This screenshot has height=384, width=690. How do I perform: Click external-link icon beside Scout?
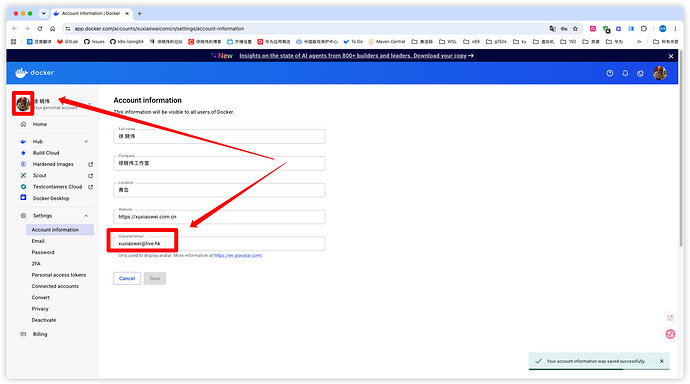(91, 176)
